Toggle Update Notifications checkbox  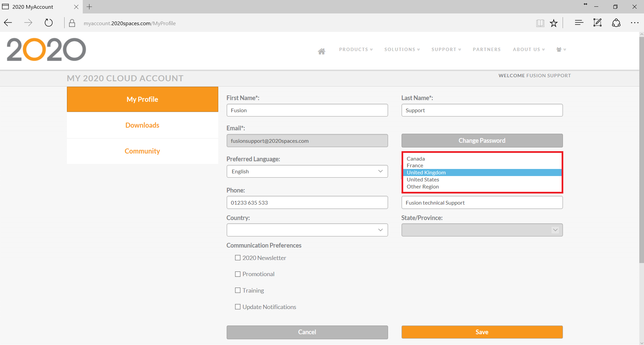coord(238,307)
